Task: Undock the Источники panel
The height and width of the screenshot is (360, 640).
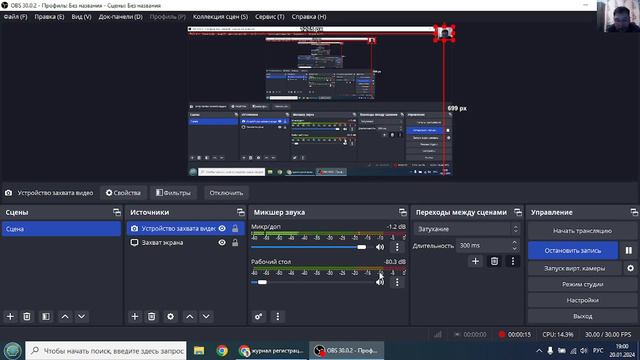Action: pyautogui.click(x=240, y=212)
